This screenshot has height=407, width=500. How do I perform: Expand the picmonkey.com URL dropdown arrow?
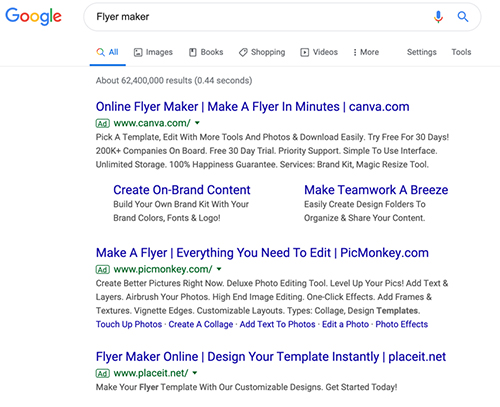point(219,269)
